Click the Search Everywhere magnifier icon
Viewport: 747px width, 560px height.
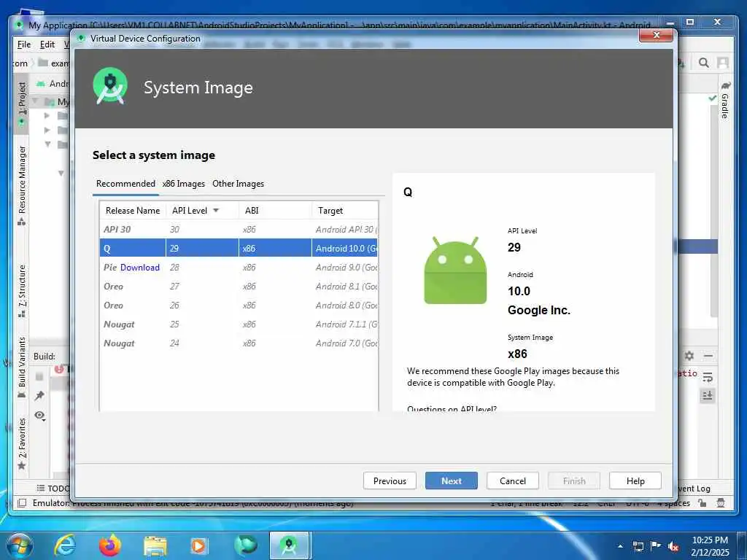(x=703, y=63)
